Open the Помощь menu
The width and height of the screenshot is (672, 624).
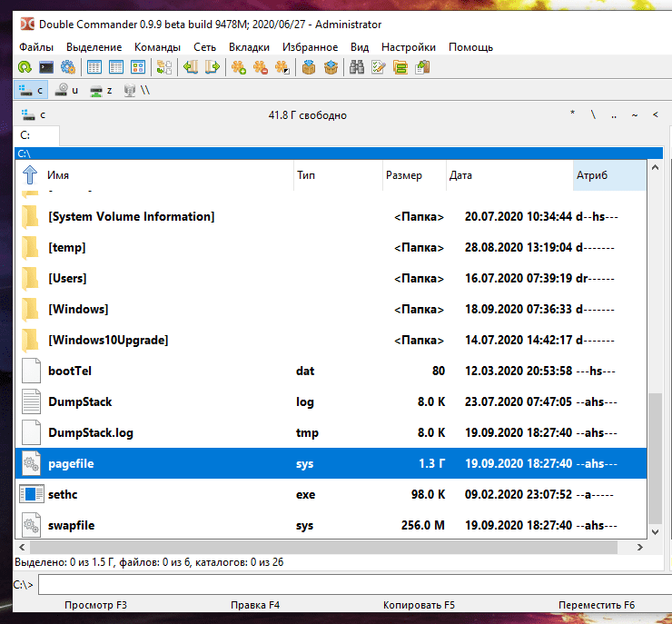click(470, 47)
